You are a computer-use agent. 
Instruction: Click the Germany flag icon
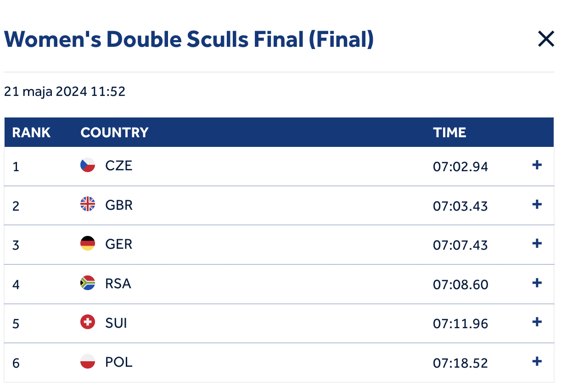(88, 244)
